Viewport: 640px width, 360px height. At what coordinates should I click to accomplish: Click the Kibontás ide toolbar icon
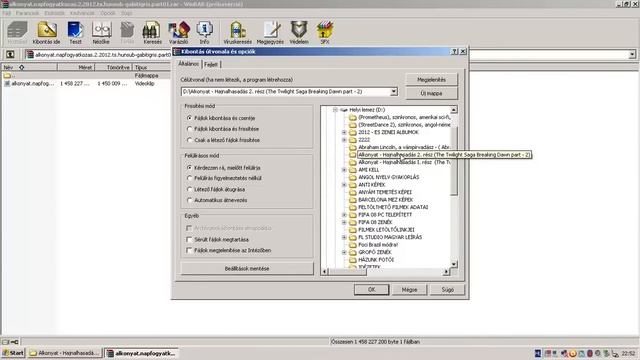pyautogui.click(x=47, y=33)
